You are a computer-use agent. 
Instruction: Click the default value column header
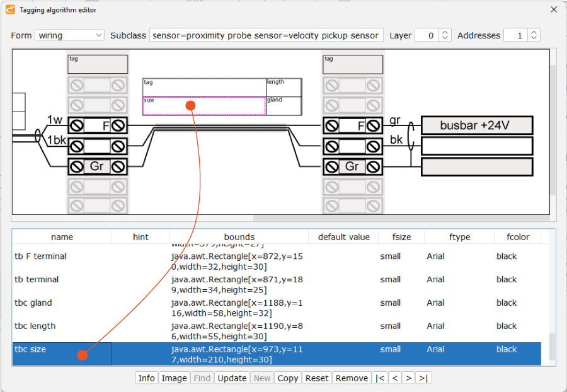tap(343, 237)
